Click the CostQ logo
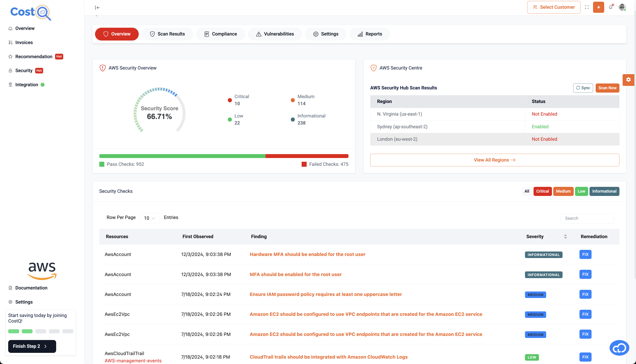The width and height of the screenshot is (636, 364). click(30, 12)
